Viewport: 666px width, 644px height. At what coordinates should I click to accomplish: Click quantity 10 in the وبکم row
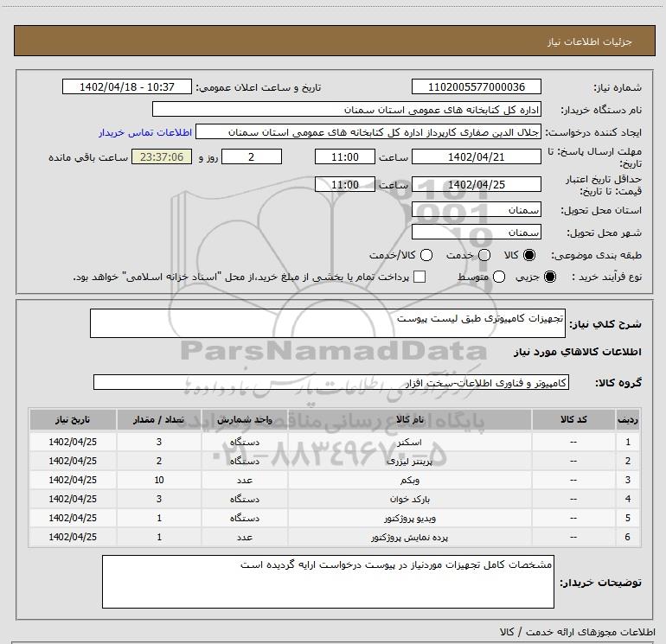[x=159, y=480]
